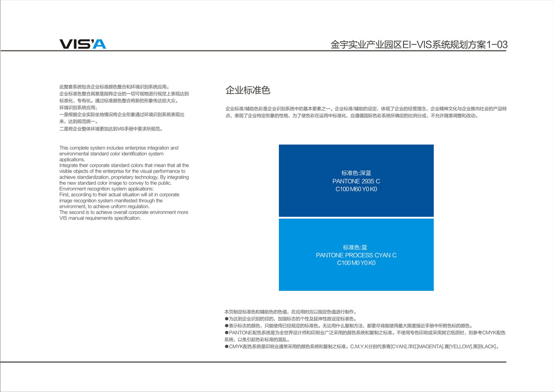This screenshot has height=392, width=554.
Task: Click the heading "企业标准色"
Action: (247, 90)
